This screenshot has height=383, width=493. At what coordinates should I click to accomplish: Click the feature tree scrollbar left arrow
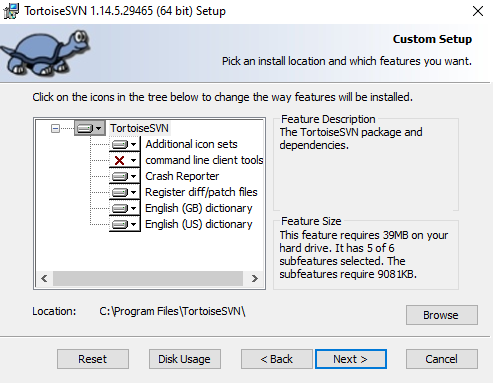(44, 278)
